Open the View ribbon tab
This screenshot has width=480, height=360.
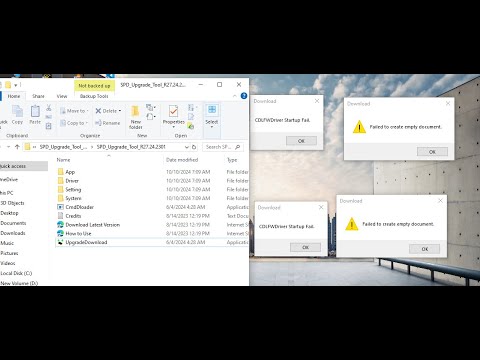(x=62, y=96)
